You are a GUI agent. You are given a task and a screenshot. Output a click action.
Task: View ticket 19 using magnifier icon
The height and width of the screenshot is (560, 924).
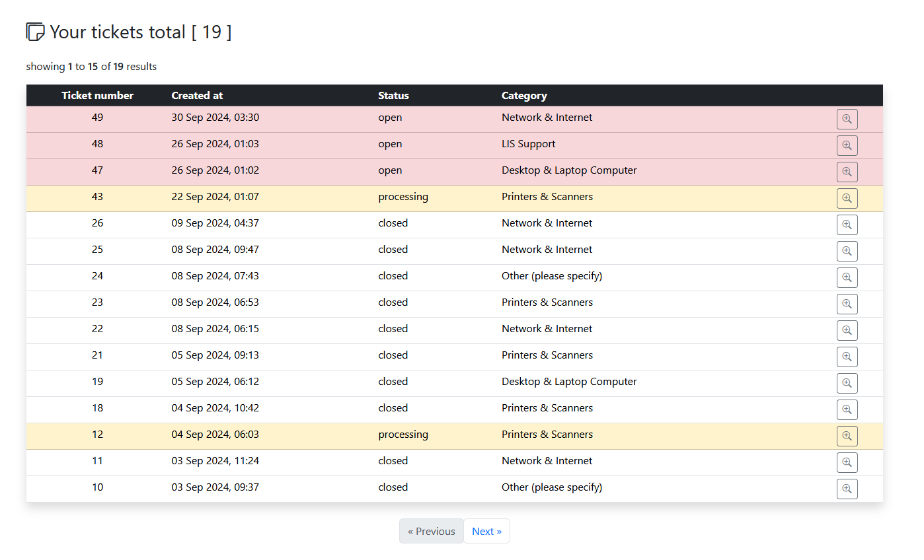(x=847, y=383)
